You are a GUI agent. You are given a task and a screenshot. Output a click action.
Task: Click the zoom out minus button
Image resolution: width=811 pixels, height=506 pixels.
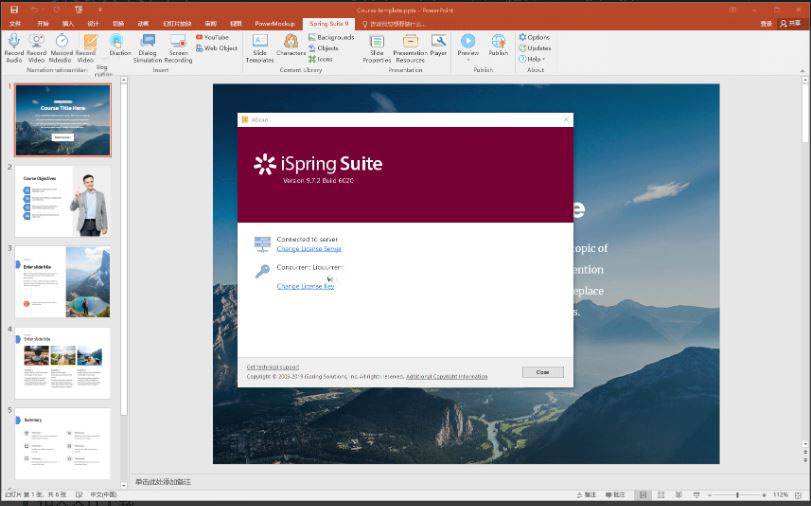(710, 495)
